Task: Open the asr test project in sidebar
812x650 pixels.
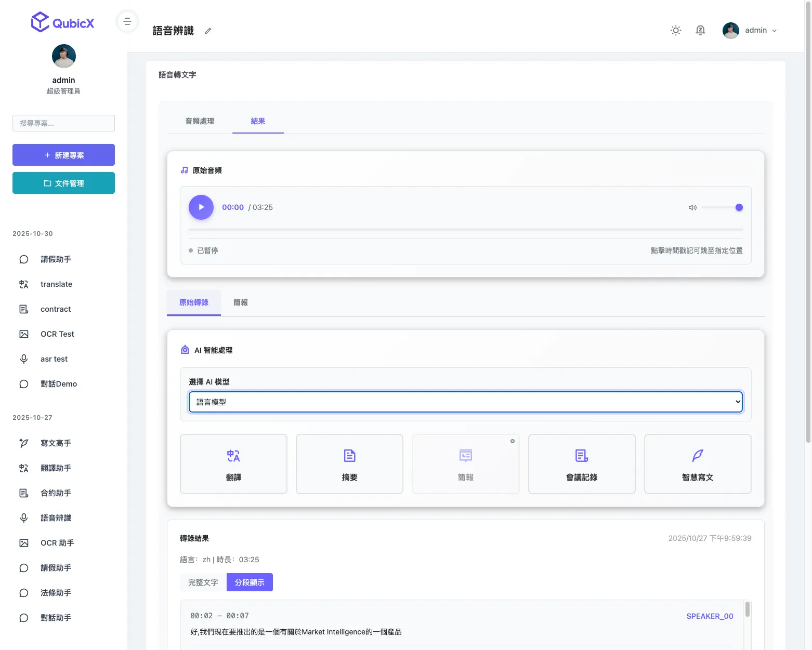Action: tap(54, 359)
